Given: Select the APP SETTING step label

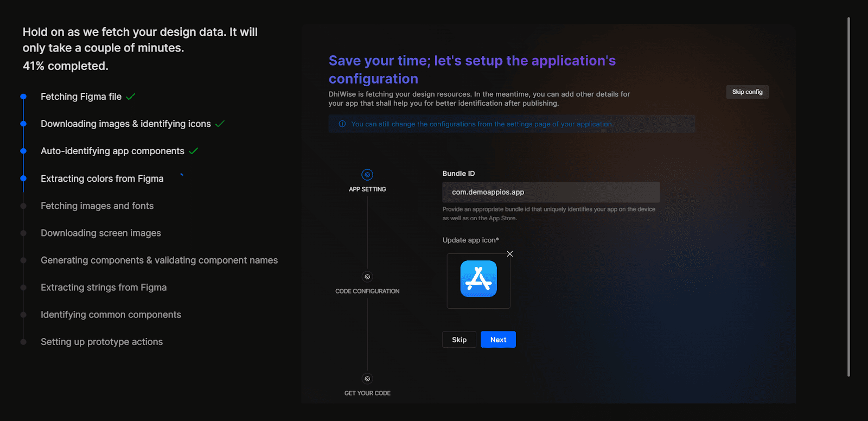Looking at the screenshot, I should (367, 189).
